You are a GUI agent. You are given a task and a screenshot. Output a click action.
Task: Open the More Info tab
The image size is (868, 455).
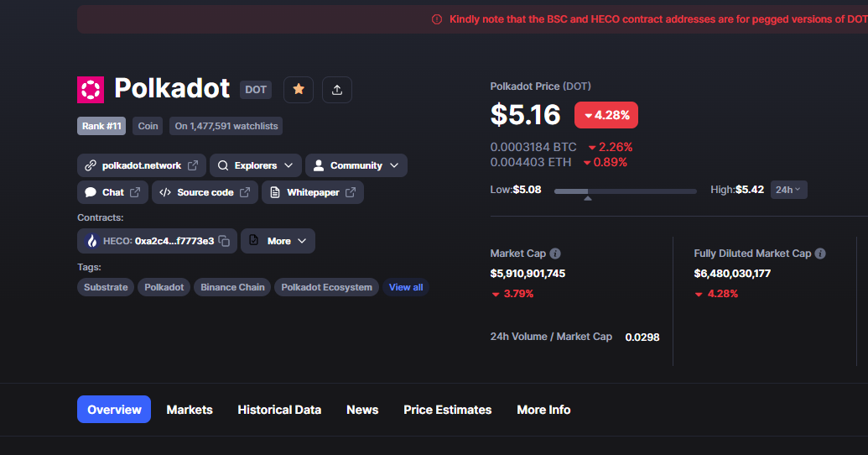point(543,410)
